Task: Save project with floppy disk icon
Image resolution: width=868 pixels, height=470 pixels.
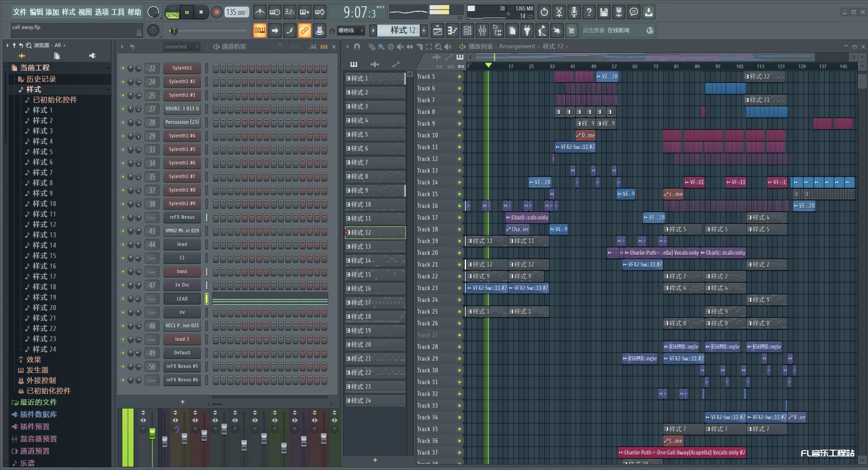Action: [604, 12]
